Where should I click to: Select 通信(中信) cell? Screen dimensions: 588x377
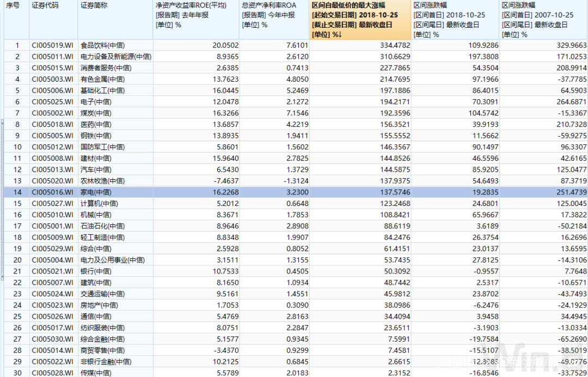tap(96, 316)
